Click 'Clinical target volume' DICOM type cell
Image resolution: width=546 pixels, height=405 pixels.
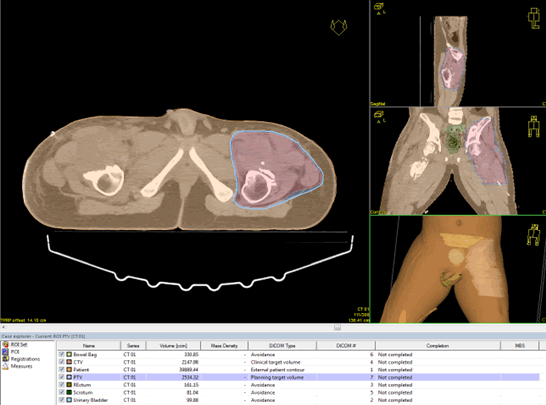(x=275, y=362)
